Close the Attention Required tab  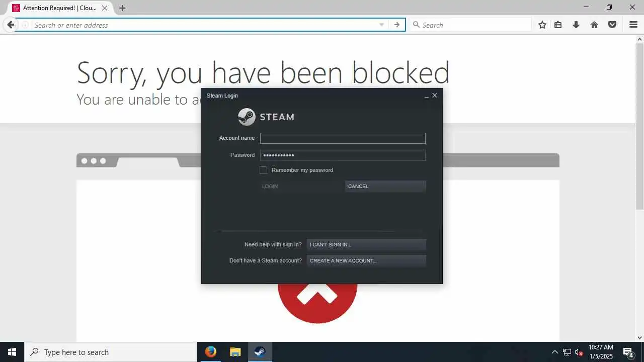tap(105, 8)
